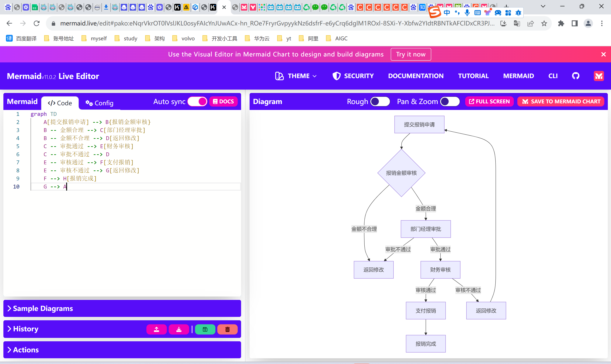Image resolution: width=611 pixels, height=364 pixels.
Task: Click the 审核不通过 edge label
Action: coord(468,290)
